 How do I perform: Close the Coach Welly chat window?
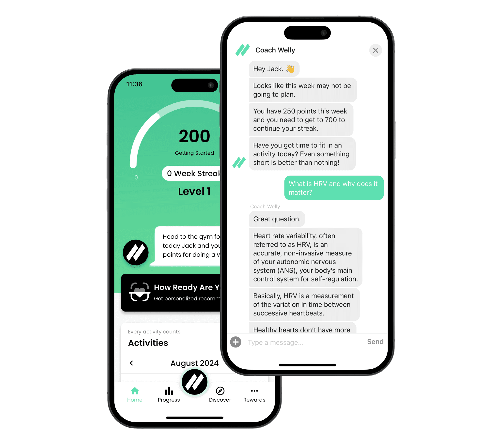(x=376, y=50)
